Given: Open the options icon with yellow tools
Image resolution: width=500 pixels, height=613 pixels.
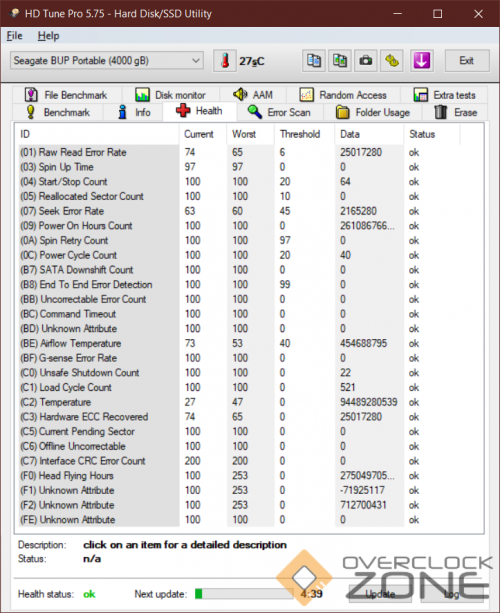Looking at the screenshot, I should point(392,61).
